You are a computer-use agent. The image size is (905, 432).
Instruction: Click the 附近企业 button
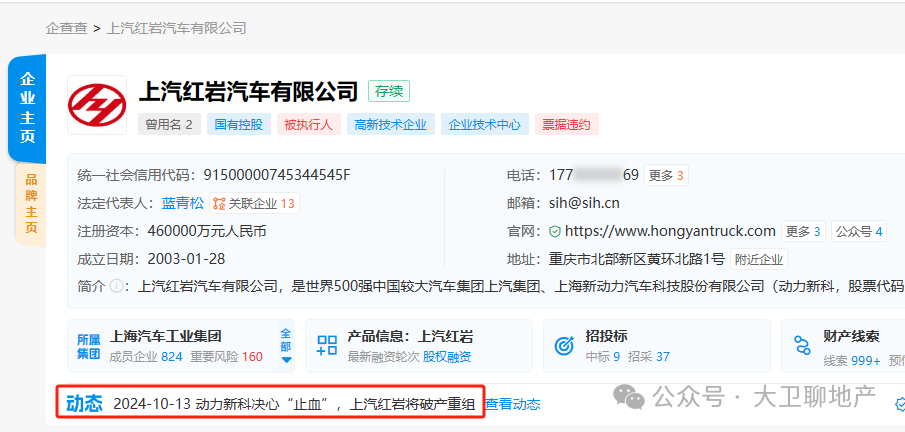click(x=759, y=259)
